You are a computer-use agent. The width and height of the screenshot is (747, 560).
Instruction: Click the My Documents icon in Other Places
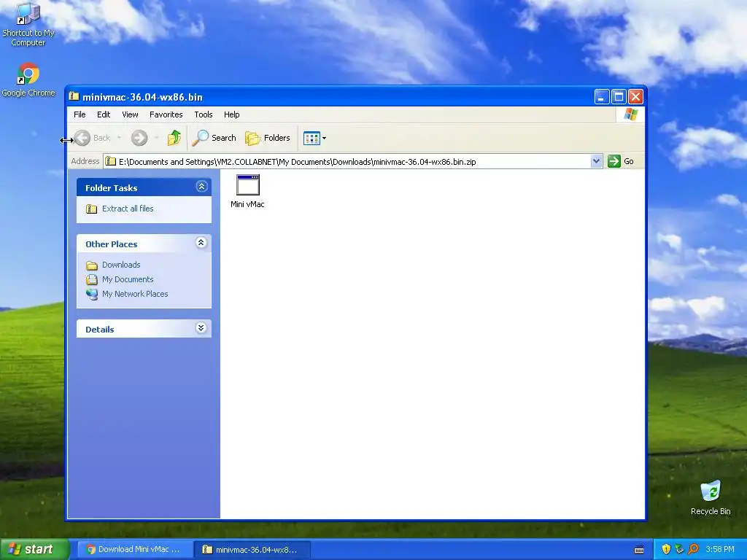click(91, 279)
